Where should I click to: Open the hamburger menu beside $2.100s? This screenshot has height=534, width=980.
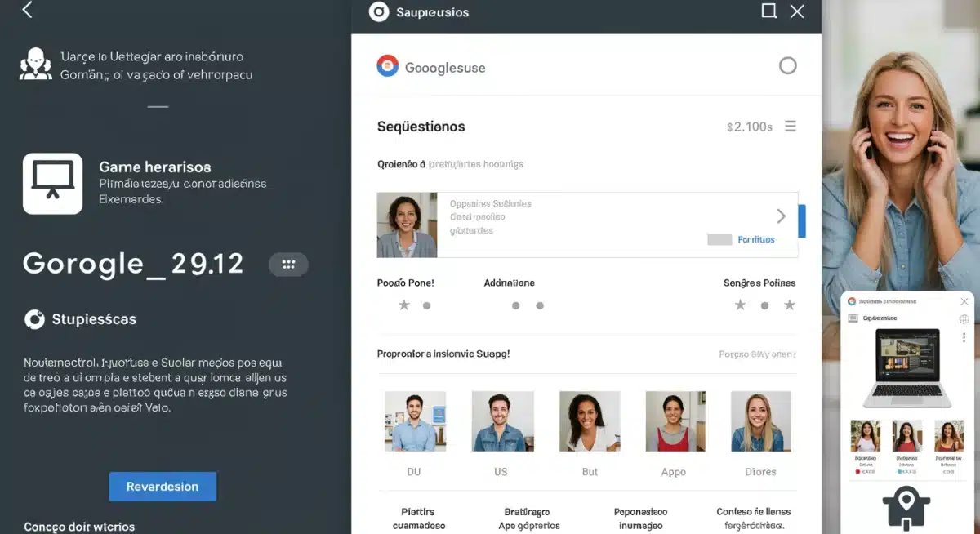(790, 127)
